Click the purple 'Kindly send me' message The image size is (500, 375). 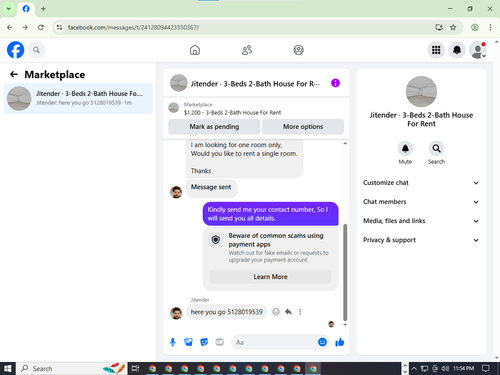tap(270, 214)
